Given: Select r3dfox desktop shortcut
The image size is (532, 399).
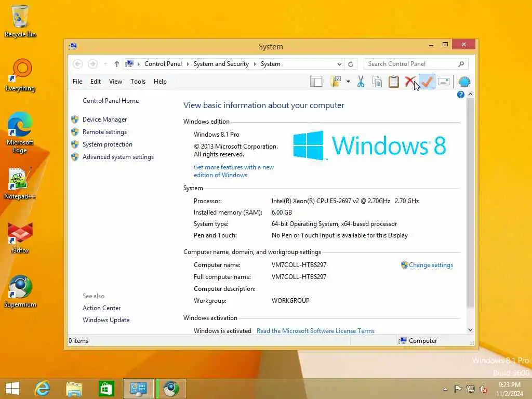Looking at the screenshot, I should coord(20,237).
